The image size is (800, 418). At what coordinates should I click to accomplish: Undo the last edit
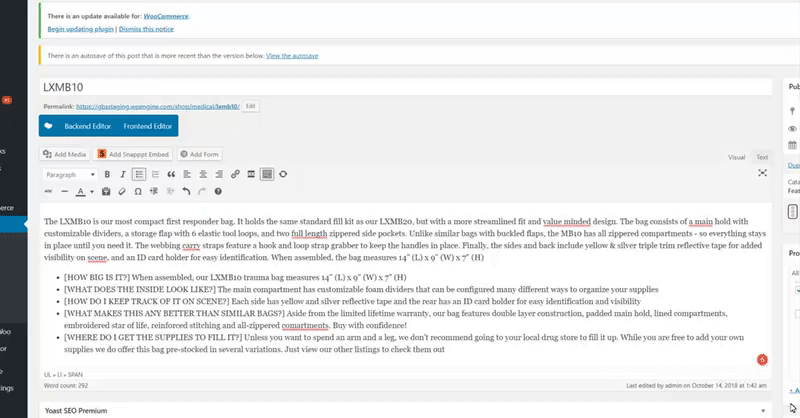pyautogui.click(x=186, y=191)
